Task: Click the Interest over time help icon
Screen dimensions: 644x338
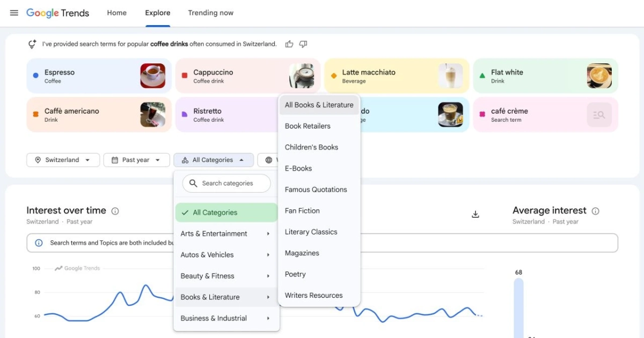Action: [115, 211]
